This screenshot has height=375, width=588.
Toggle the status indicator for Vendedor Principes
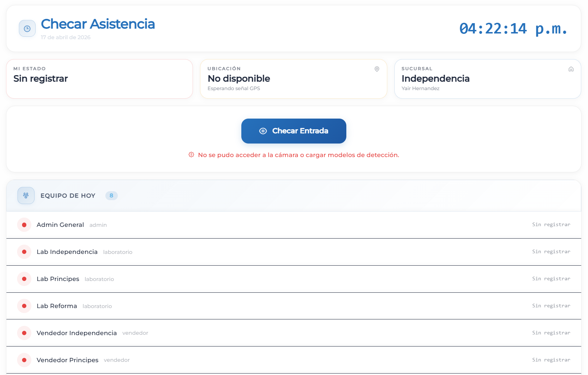[24, 360]
